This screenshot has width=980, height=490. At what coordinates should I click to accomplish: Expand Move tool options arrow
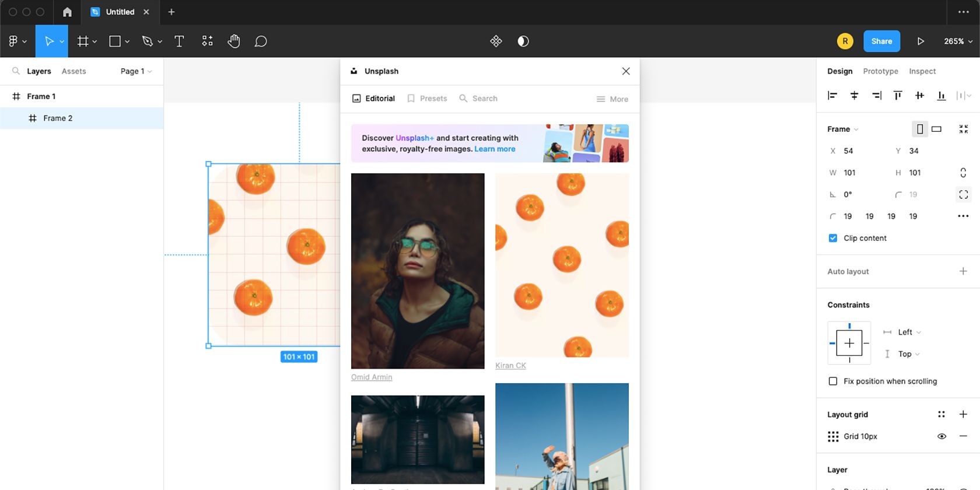(x=62, y=41)
